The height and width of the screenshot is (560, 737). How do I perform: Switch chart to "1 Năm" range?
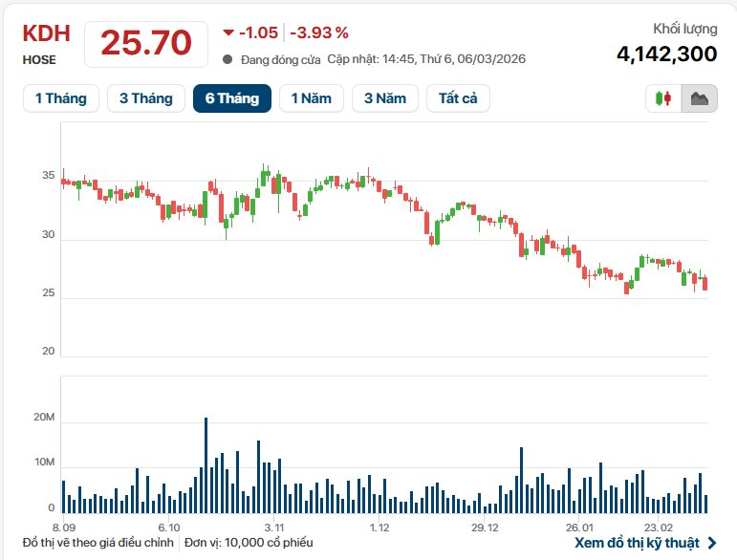click(x=312, y=98)
